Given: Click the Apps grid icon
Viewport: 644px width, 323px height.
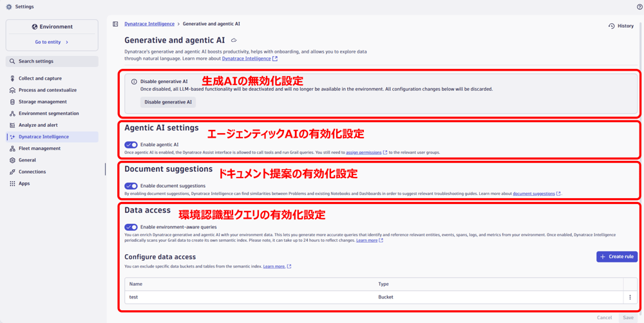Looking at the screenshot, I should click(x=12, y=183).
